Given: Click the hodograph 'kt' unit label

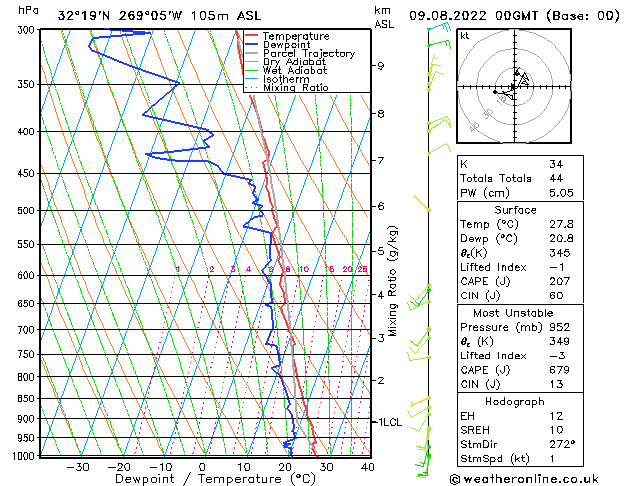Looking at the screenshot, I should (465, 36).
